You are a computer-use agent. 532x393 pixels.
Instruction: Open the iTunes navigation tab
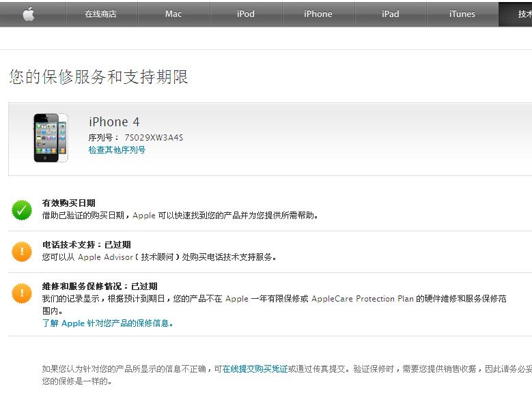(x=462, y=14)
